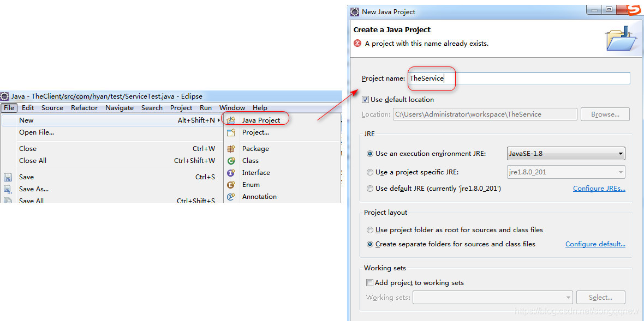Image resolution: width=644 pixels, height=321 pixels.
Task: Click the purple Interface icon
Action: [231, 173]
